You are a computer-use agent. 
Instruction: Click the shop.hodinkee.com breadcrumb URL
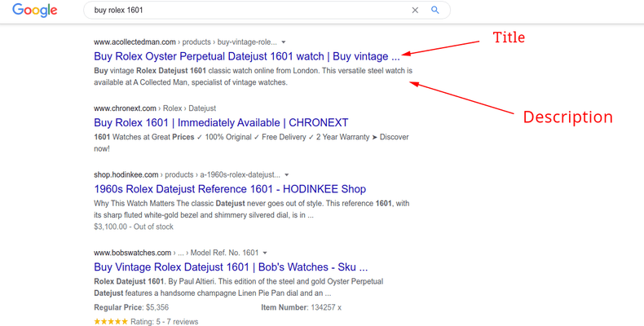(187, 175)
